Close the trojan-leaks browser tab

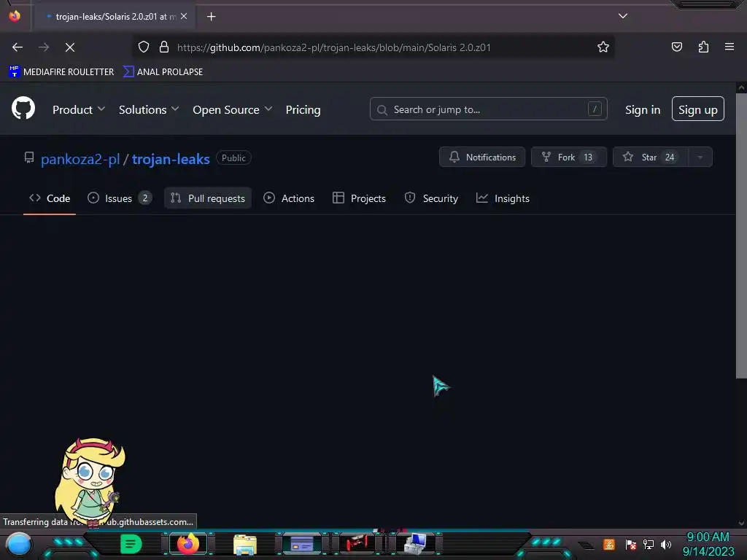click(x=184, y=16)
